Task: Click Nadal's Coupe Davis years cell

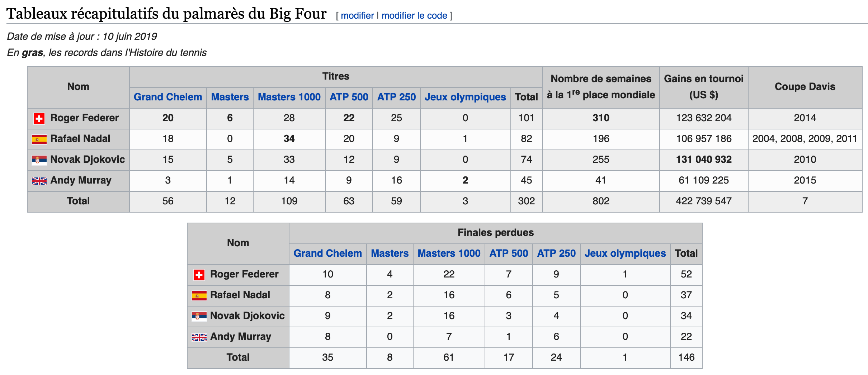Action: [805, 138]
